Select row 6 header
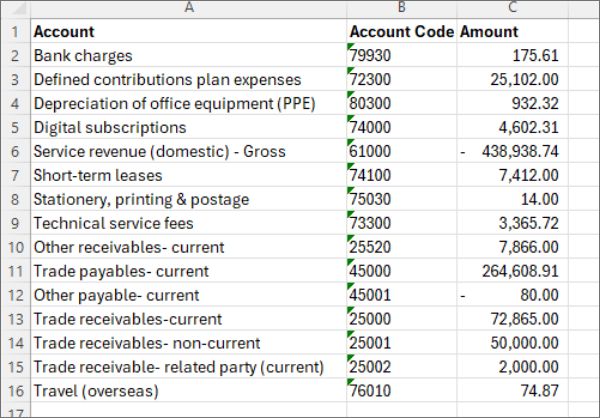The height and width of the screenshot is (418, 600). (14, 152)
